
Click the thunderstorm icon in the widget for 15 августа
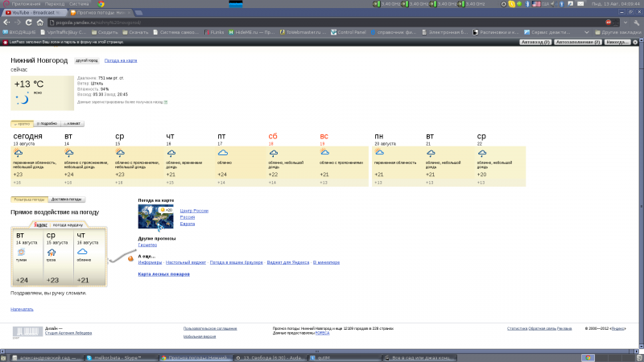point(52,253)
